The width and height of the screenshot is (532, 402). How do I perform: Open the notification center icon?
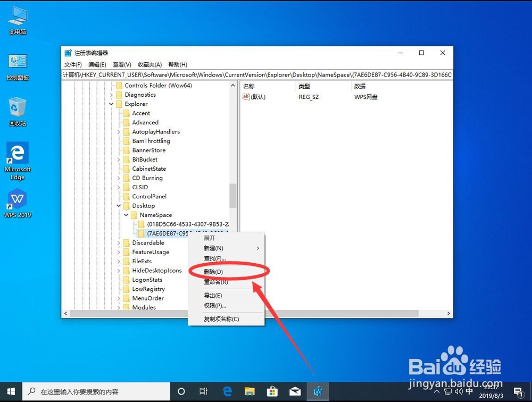[x=518, y=392]
